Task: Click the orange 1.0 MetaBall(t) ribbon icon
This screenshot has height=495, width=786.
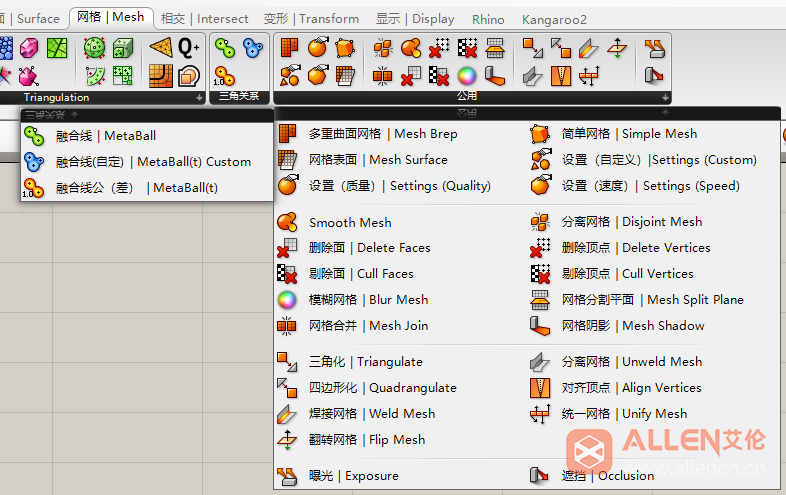Action: coord(224,76)
